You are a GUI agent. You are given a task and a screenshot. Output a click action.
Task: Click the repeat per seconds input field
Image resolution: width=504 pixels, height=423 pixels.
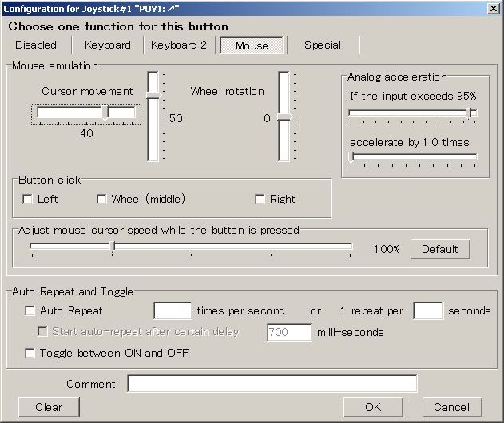[x=428, y=310]
